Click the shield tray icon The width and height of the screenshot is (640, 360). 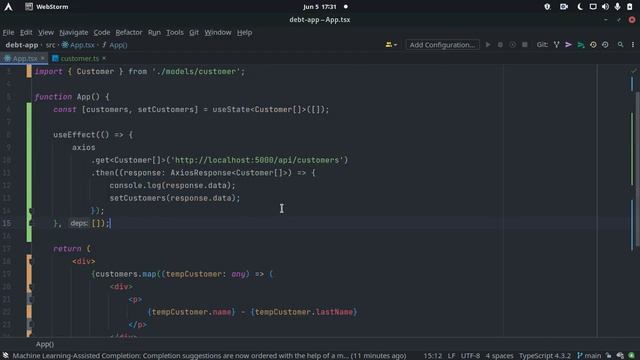click(x=547, y=7)
